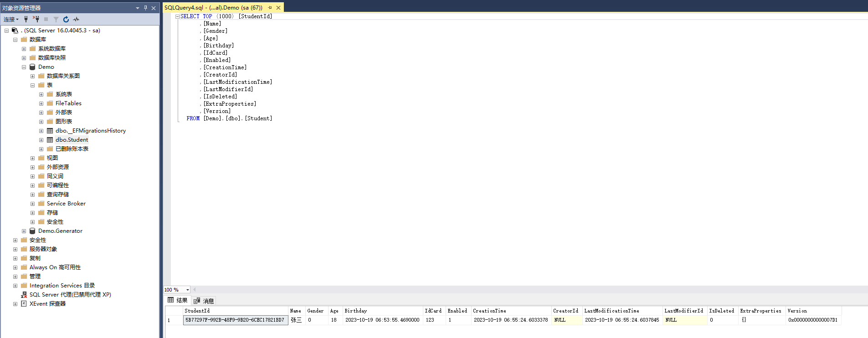Switch to the SQLQuery4.sql query tab

[x=213, y=8]
